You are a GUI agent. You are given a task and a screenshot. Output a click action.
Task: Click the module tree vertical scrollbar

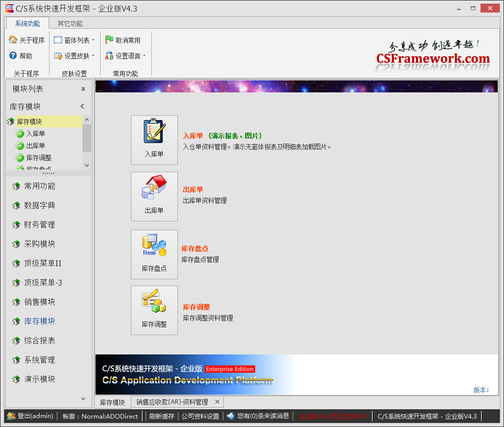pyautogui.click(x=87, y=138)
